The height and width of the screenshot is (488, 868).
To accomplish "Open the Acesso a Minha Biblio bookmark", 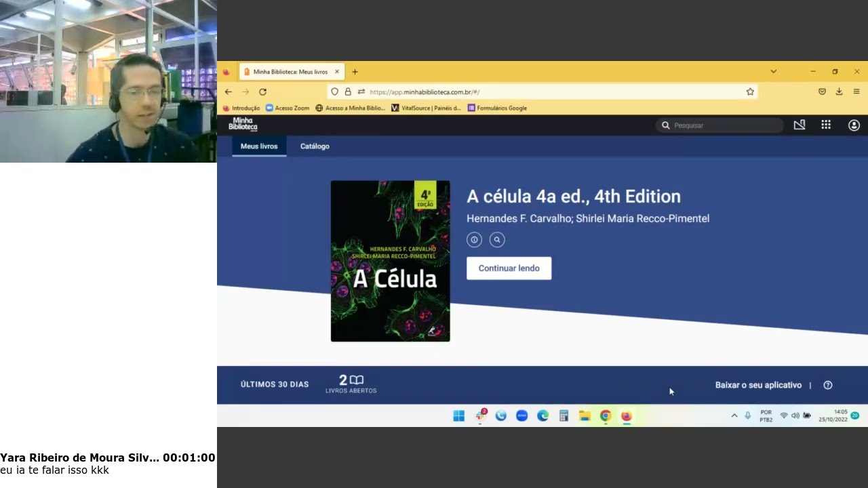I will coord(350,108).
